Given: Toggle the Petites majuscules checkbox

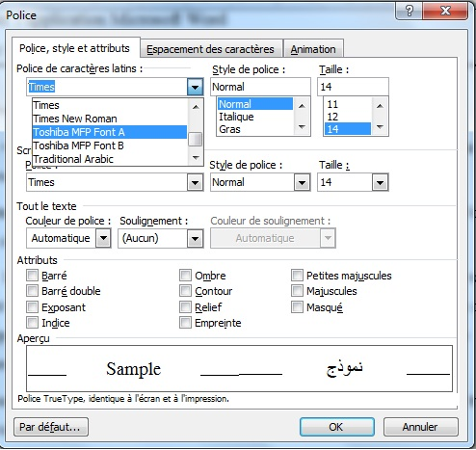Looking at the screenshot, I should (297, 276).
